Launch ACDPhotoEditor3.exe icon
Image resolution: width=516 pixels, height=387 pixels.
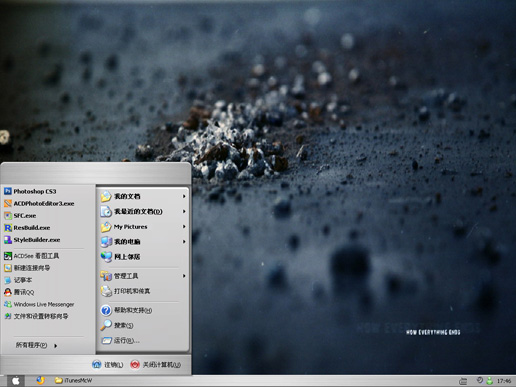tap(8, 203)
